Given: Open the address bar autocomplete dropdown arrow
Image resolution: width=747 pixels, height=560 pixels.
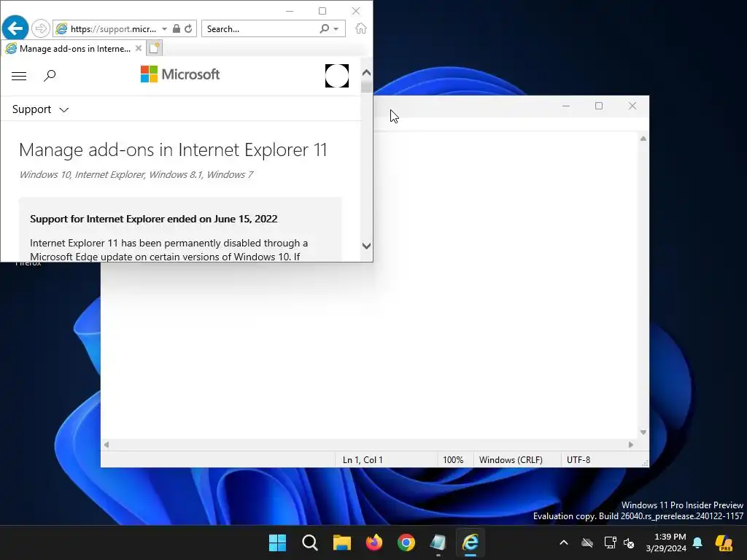Looking at the screenshot, I should [164, 29].
